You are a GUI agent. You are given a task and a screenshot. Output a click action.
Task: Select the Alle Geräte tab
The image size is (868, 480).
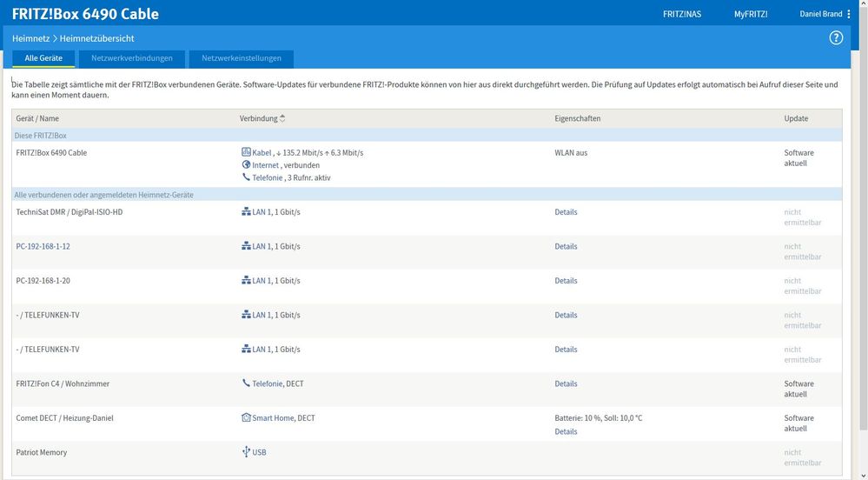pyautogui.click(x=43, y=58)
